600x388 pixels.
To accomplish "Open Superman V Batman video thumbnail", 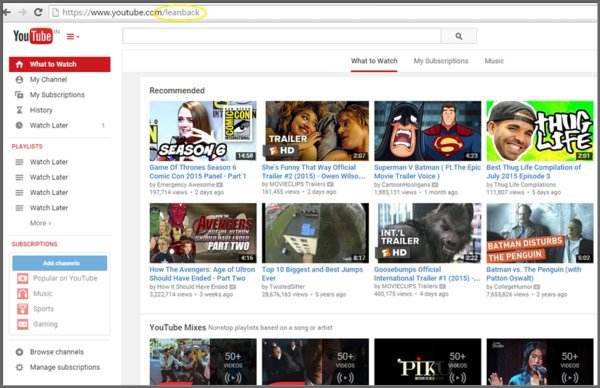I will click(x=427, y=131).
